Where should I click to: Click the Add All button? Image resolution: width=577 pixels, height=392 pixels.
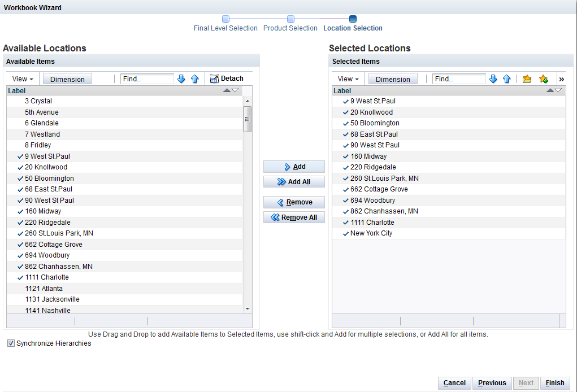tap(294, 182)
